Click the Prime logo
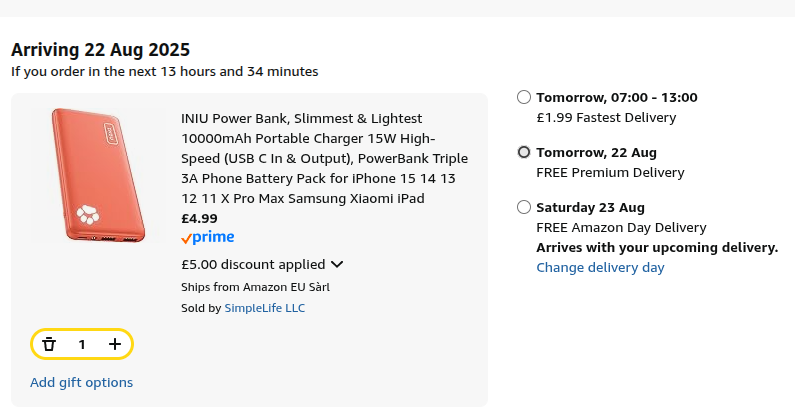Viewport: 795px width, 417px height. point(208,238)
